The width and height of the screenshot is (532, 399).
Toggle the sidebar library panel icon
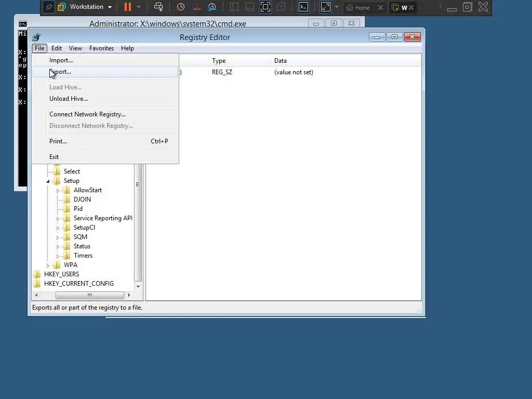point(234,7)
